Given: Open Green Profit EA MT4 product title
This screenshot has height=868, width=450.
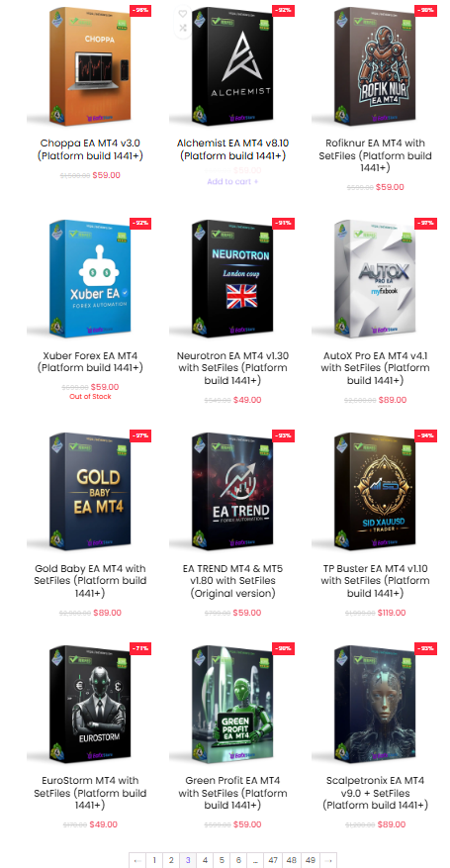Looking at the screenshot, I should click(232, 793).
